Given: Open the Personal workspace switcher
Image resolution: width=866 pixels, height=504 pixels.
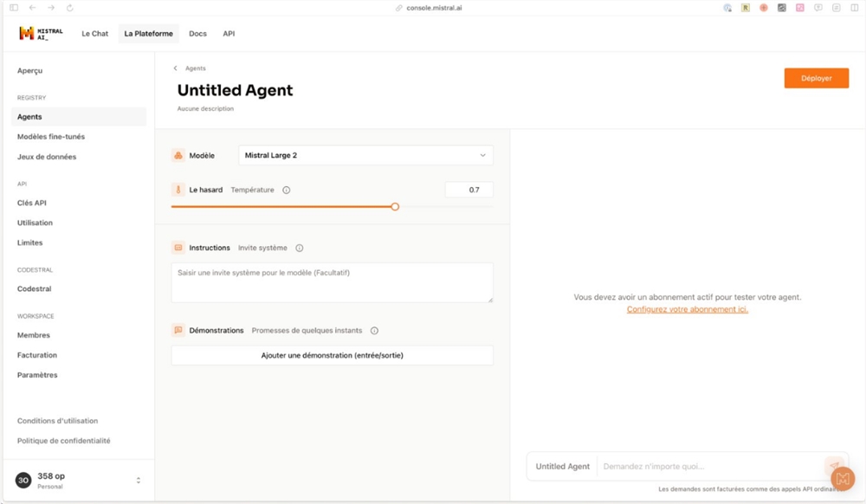Looking at the screenshot, I should 76,479.
